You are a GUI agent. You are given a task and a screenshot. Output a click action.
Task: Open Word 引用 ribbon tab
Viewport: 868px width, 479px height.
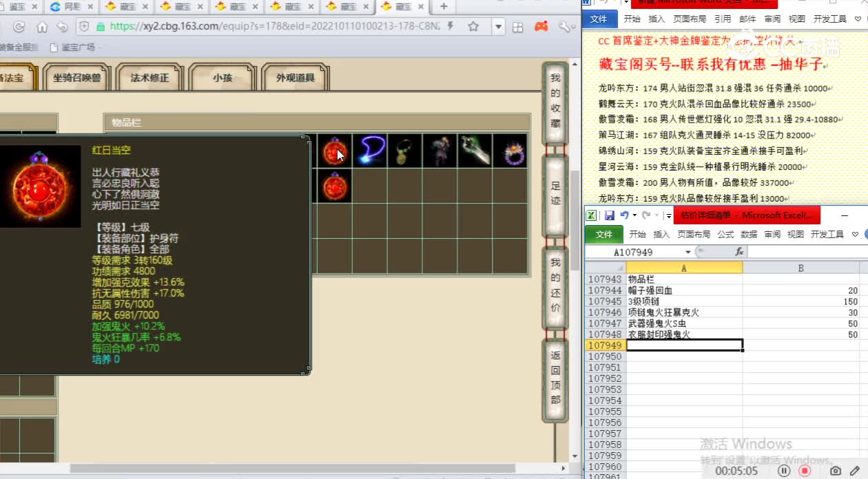coord(723,19)
